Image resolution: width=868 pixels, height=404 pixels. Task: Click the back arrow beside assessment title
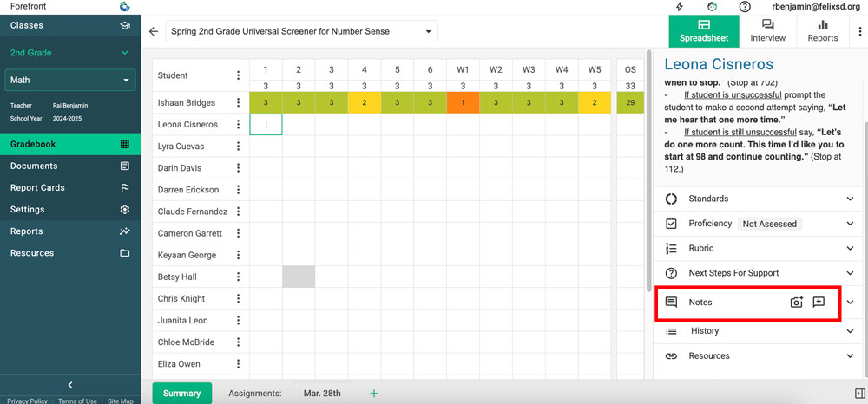154,32
